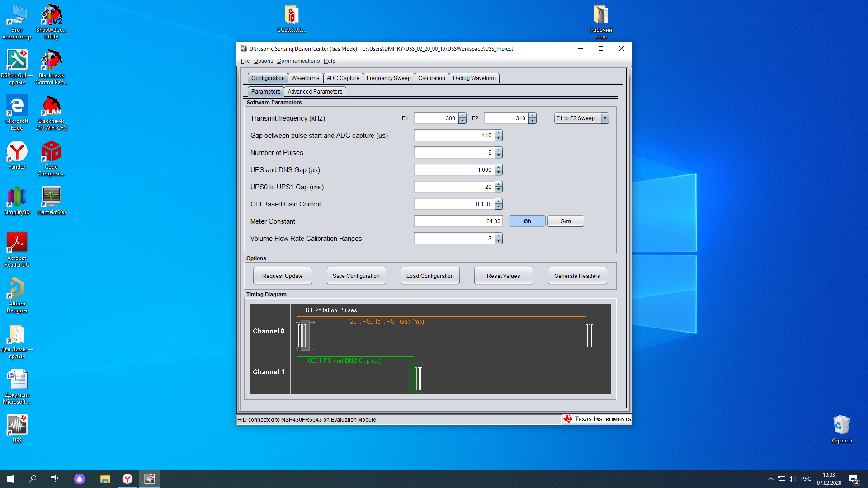
Task: Select the G/m meter constant unit toggle
Action: pos(566,221)
